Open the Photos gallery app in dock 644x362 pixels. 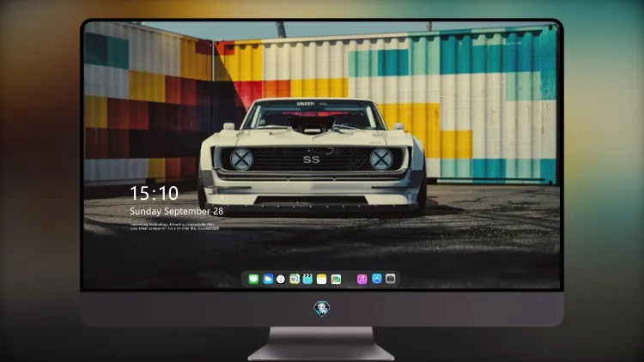[336, 280]
